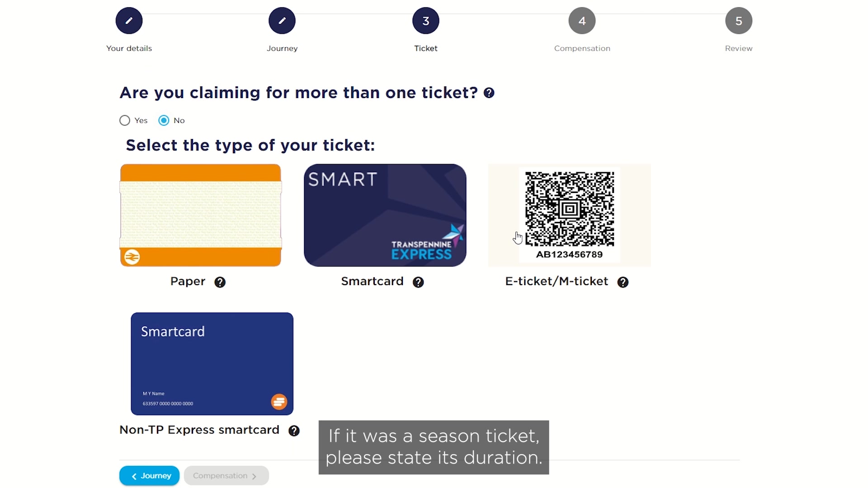Click the Your details step pencil icon
The width and height of the screenshot is (868, 488).
pyautogui.click(x=129, y=21)
